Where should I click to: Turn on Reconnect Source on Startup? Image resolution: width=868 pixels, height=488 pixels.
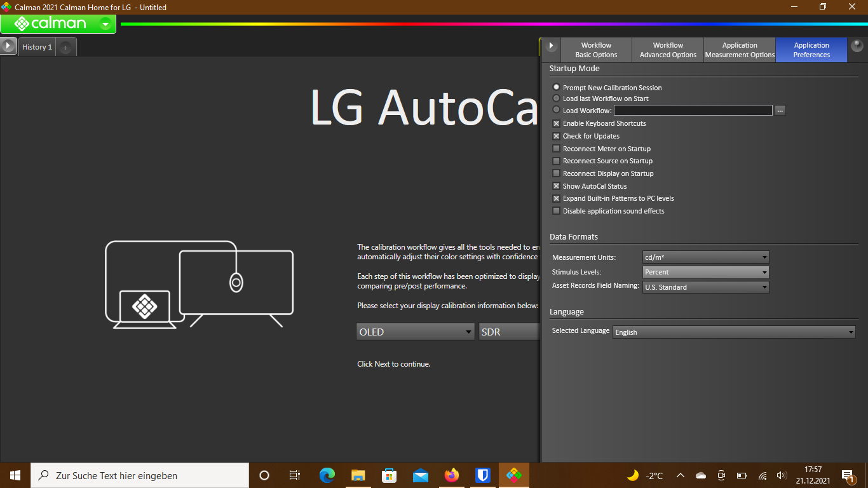557,161
